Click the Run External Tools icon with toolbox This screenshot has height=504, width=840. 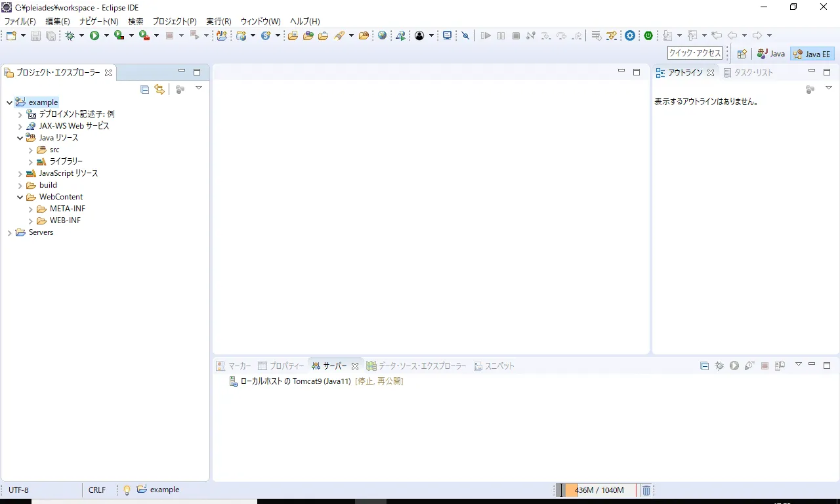coord(144,35)
